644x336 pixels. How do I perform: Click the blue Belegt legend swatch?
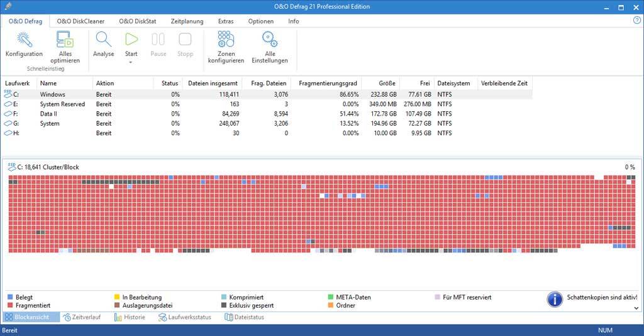[x=10, y=297]
